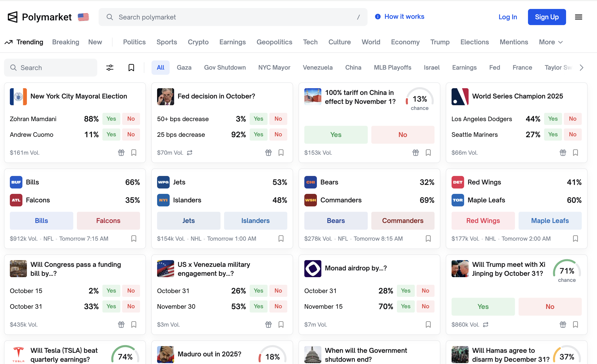This screenshot has width=597, height=364.
Task: Open the Trending category tab
Action: pos(24,42)
